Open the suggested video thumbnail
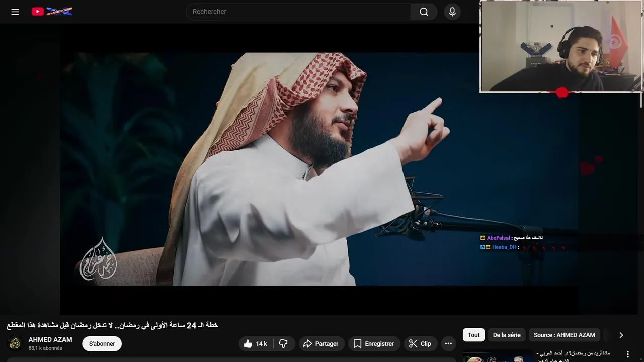The height and width of the screenshot is (362, 644). click(498, 356)
